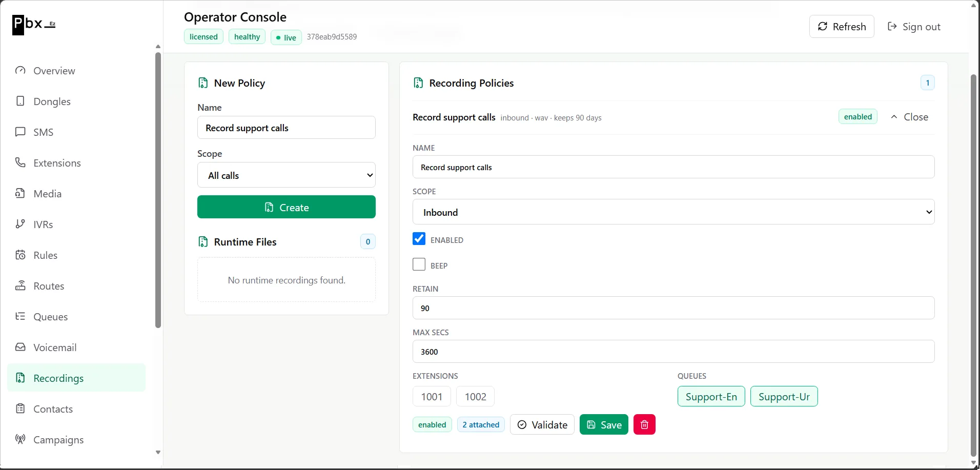This screenshot has width=980, height=470.
Task: Click the Recording Policies header icon
Action: pos(418,83)
